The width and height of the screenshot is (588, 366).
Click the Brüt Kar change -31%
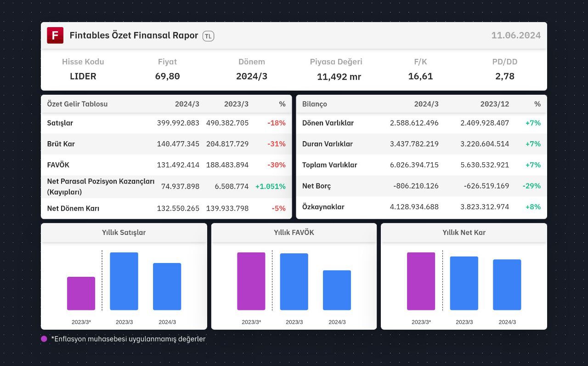click(277, 144)
